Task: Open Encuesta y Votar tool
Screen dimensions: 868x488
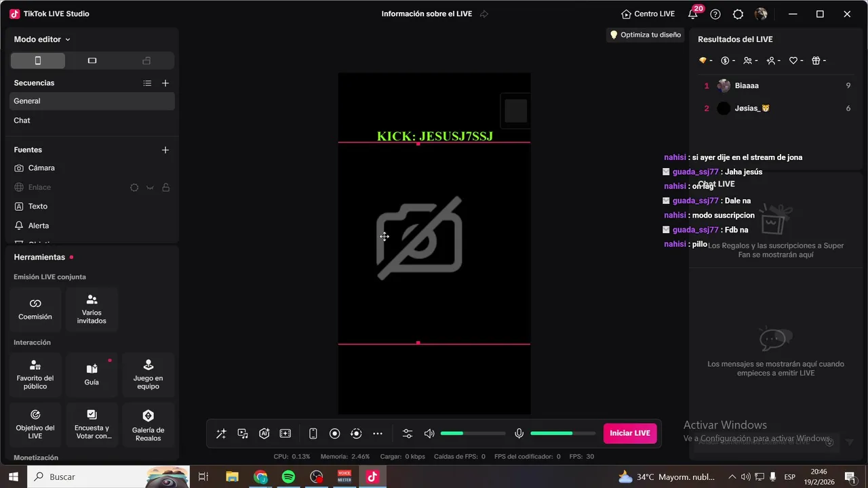Action: pyautogui.click(x=92, y=424)
